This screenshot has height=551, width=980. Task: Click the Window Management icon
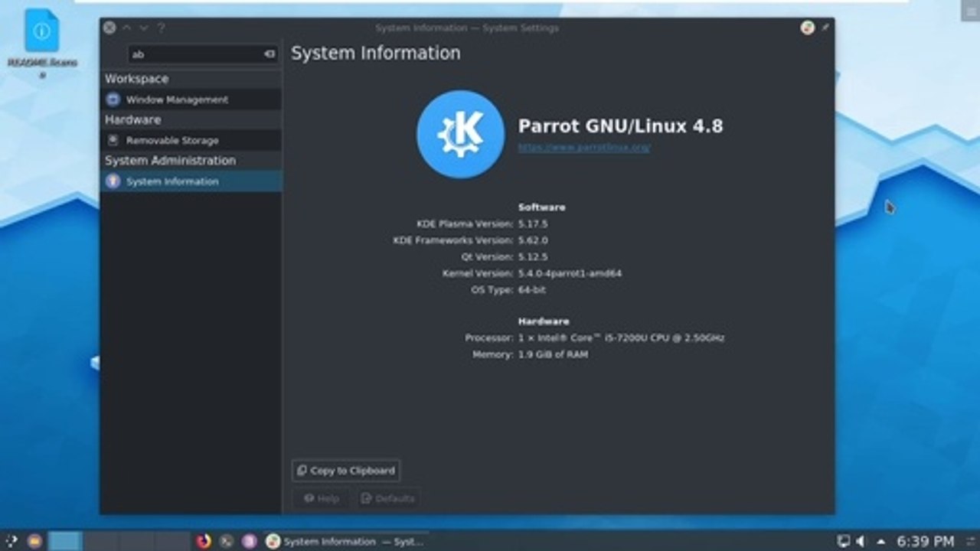pos(113,99)
